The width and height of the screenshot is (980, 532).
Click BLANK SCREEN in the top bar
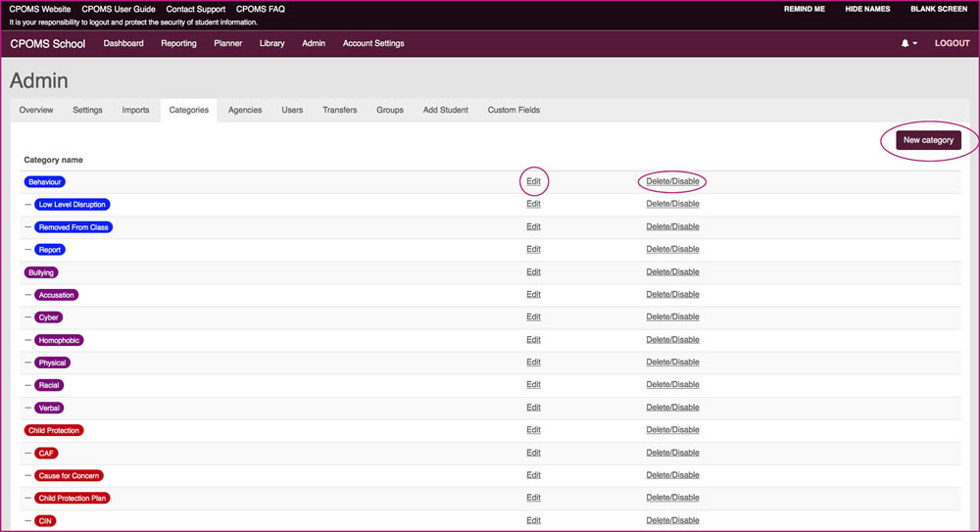pyautogui.click(x=939, y=9)
